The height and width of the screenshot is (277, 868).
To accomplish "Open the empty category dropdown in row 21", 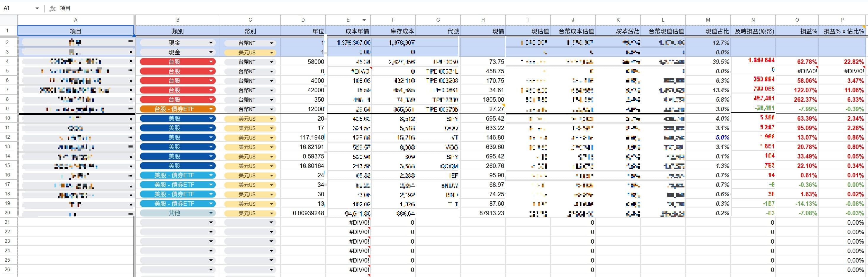I will click(x=211, y=223).
